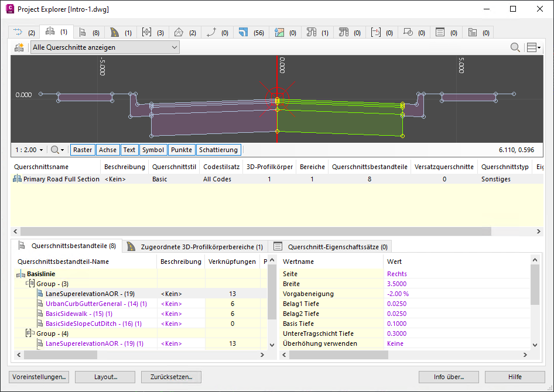Switch to the pipe networks tab showing (3)
Image resolution: width=554 pixels, height=392 pixels.
click(153, 33)
